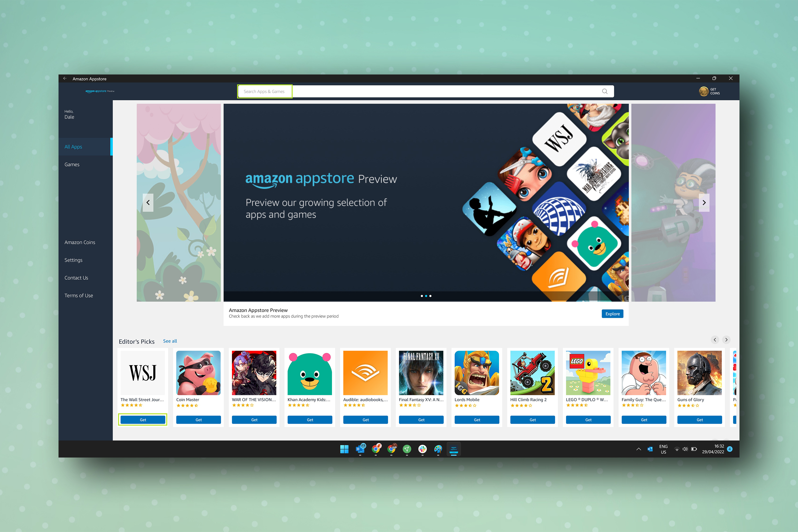
Task: Click the See all link for Editor's Picks
Action: (171, 340)
